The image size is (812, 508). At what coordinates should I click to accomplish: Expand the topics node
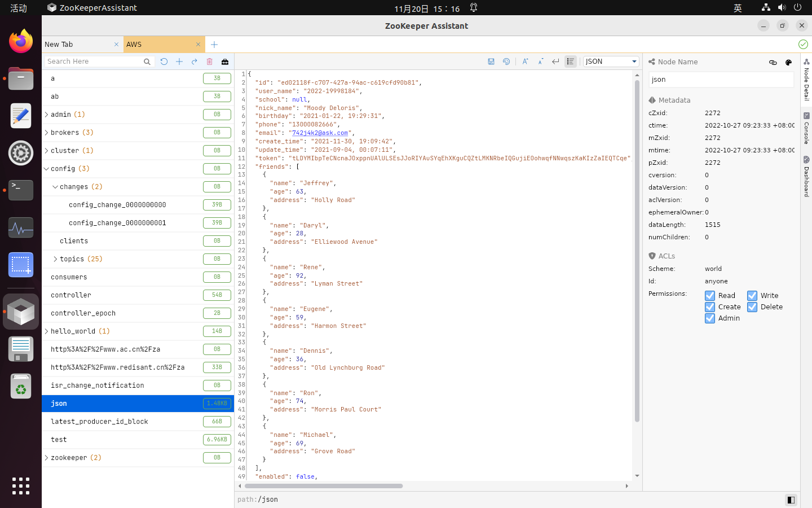point(55,259)
